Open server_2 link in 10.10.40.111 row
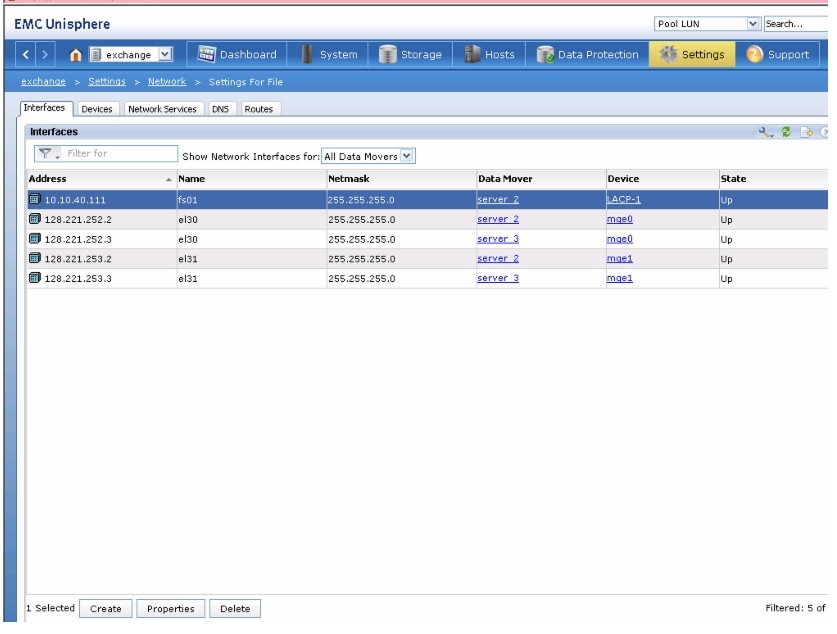Image resolution: width=837 pixels, height=634 pixels. coord(498,200)
